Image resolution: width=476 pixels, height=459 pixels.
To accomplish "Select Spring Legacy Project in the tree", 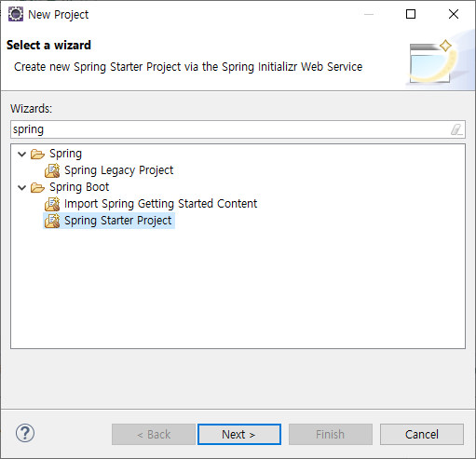I will point(118,170).
